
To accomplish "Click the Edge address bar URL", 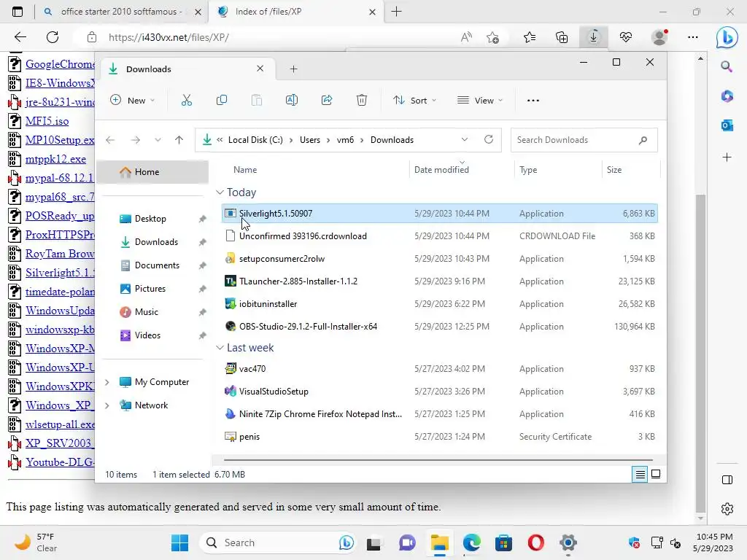I will tap(169, 37).
